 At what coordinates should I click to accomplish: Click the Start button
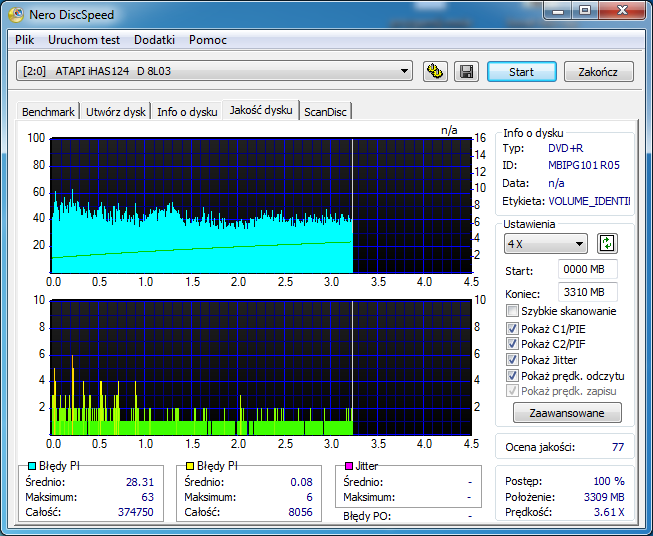point(521,72)
